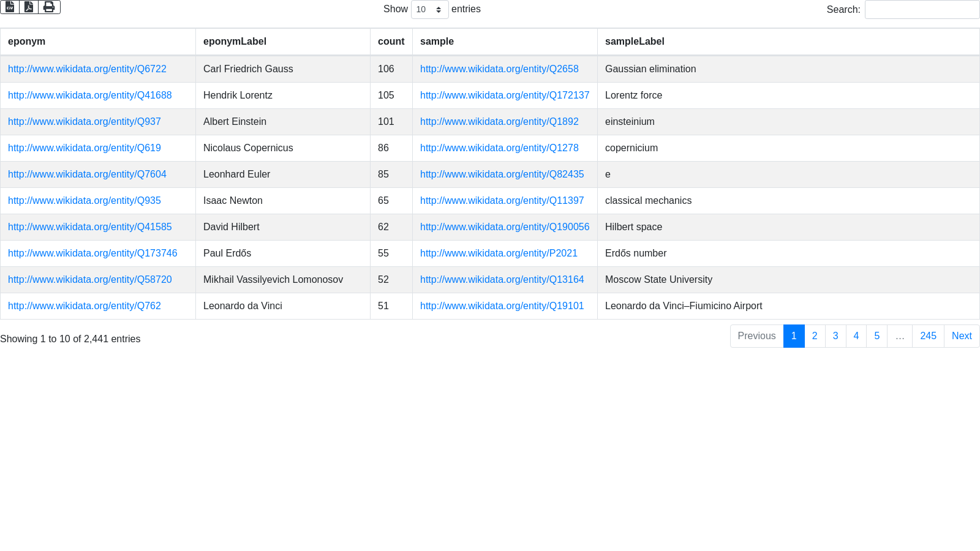Jump to last page 245

pyautogui.click(x=928, y=336)
